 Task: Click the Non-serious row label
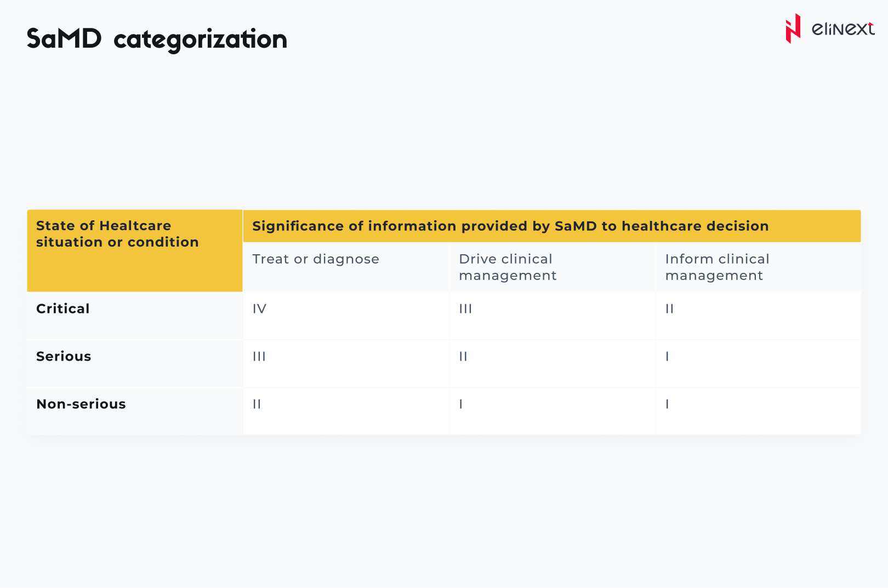tap(81, 404)
